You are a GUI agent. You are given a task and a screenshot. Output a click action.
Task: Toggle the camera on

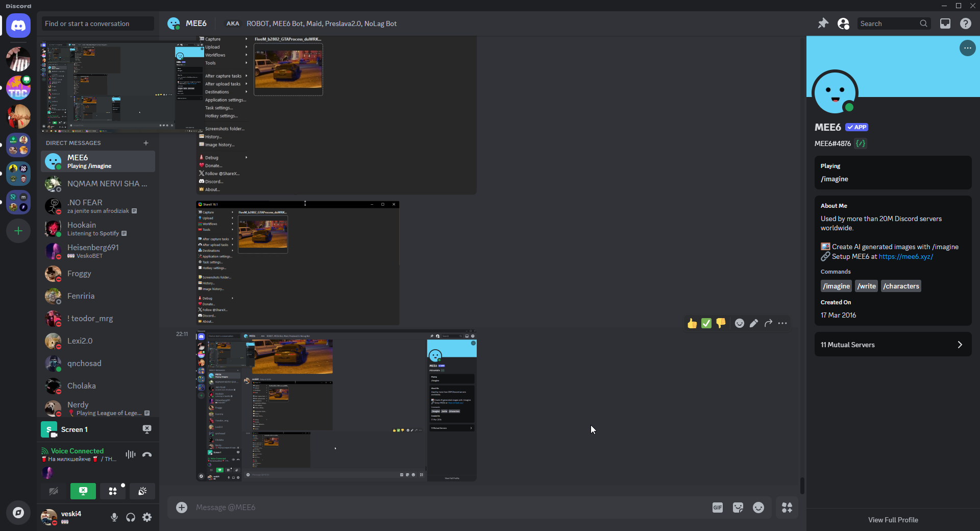(54, 491)
